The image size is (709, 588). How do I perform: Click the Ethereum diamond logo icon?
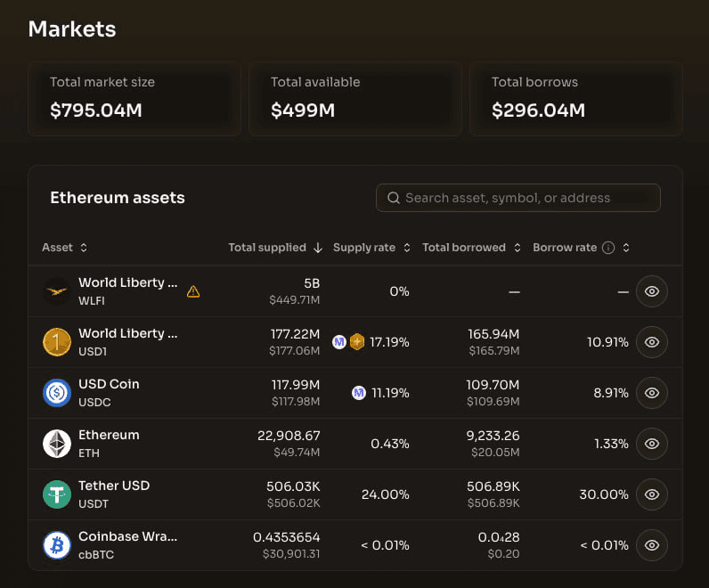[x=57, y=444]
